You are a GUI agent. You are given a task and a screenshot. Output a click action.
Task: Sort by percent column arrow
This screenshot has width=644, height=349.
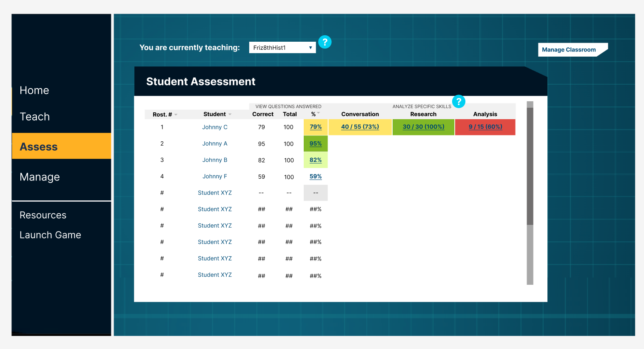[x=318, y=113]
